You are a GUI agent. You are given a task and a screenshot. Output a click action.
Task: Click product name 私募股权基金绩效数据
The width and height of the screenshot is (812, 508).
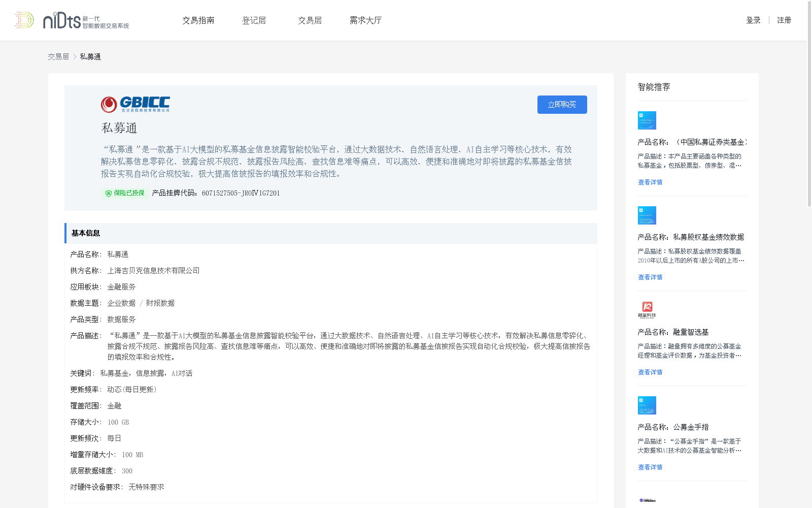[x=691, y=237]
